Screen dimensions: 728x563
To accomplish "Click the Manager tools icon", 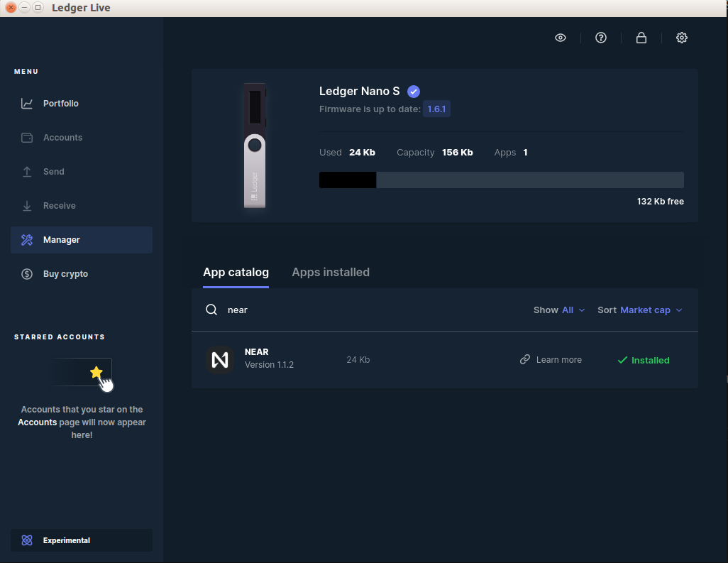I will click(x=27, y=240).
